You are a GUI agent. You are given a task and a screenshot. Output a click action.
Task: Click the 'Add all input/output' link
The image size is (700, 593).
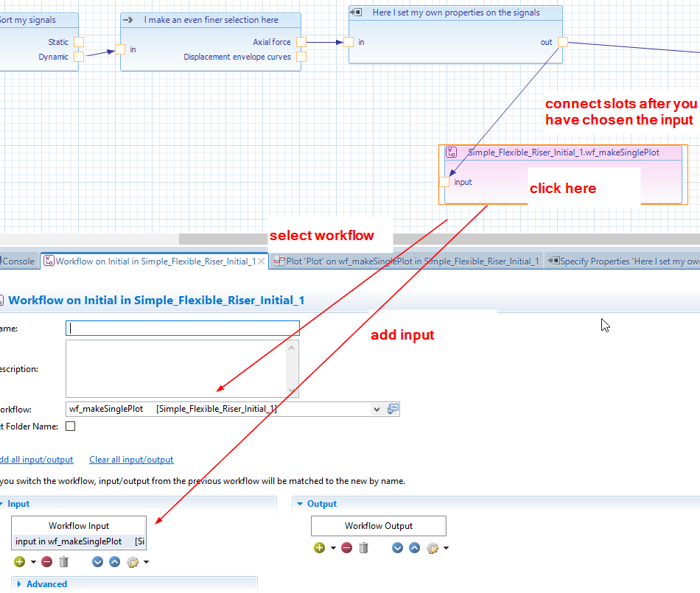(36, 460)
